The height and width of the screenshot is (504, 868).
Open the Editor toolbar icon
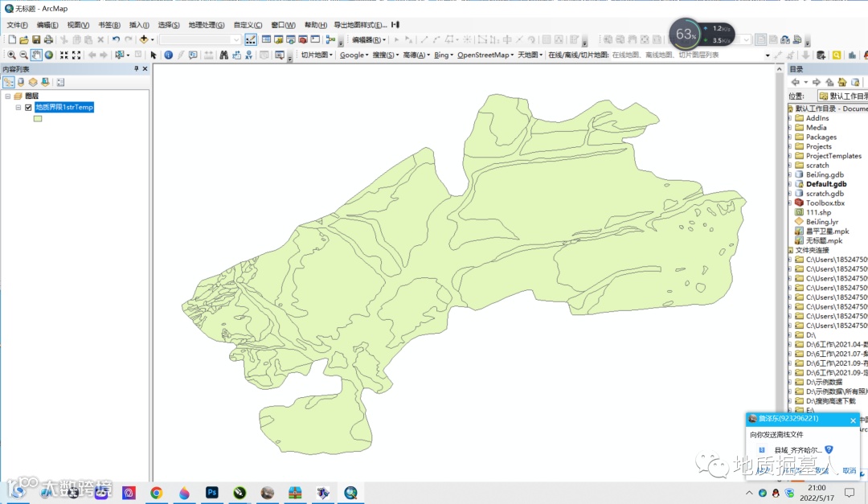(x=251, y=39)
